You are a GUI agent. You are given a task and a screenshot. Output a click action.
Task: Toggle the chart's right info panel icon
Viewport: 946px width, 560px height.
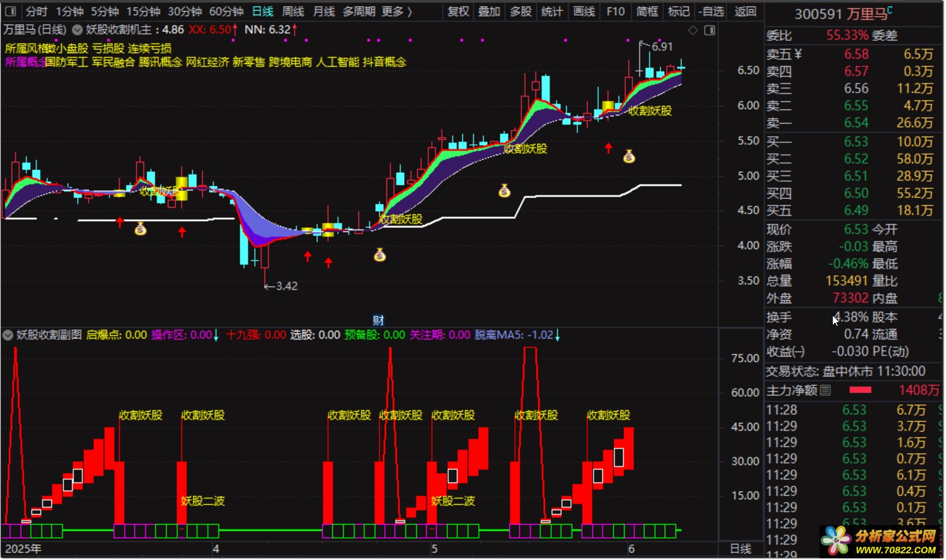pos(710,30)
